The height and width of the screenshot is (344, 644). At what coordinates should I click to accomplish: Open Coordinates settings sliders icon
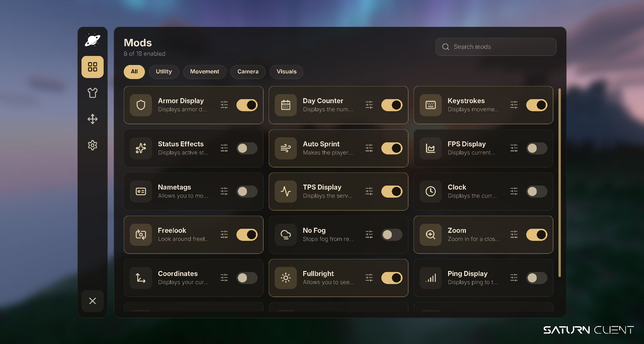point(224,278)
